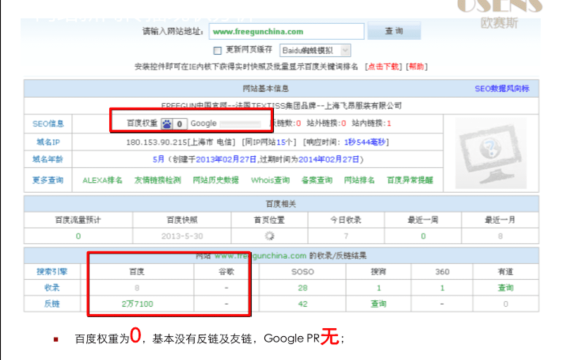Open the 网站排名 link
This screenshot has width=570, height=360.
(359, 180)
